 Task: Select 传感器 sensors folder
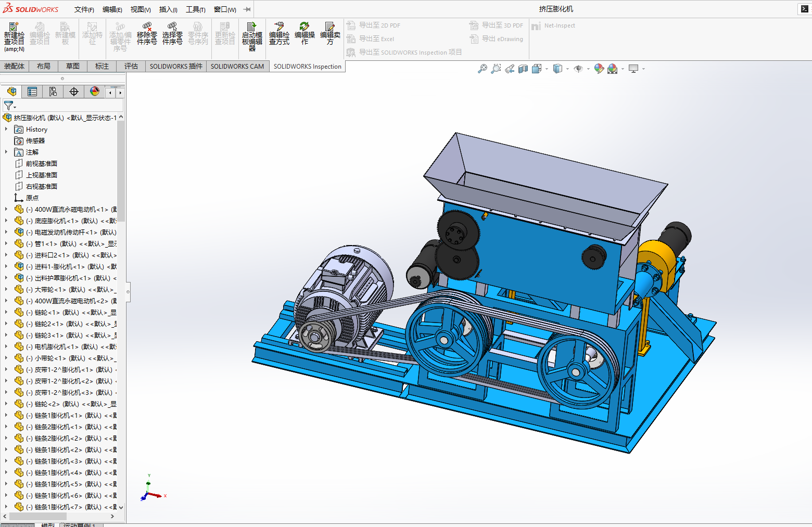pos(35,140)
